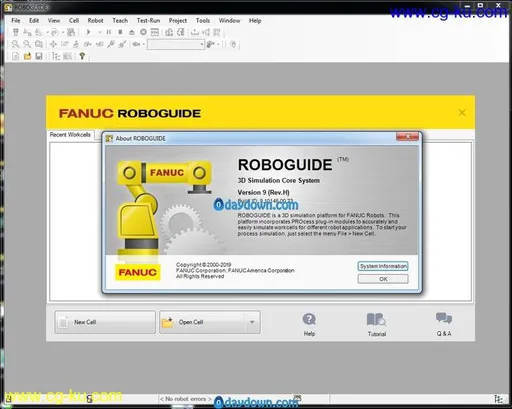Click the System Information button
The width and height of the screenshot is (512, 409).
383,266
